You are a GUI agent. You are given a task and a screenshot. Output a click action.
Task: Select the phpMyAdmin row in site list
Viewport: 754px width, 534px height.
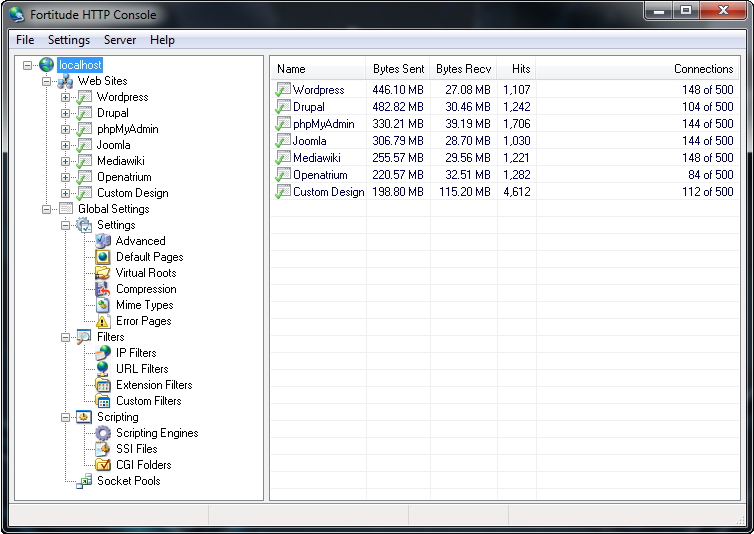point(324,124)
